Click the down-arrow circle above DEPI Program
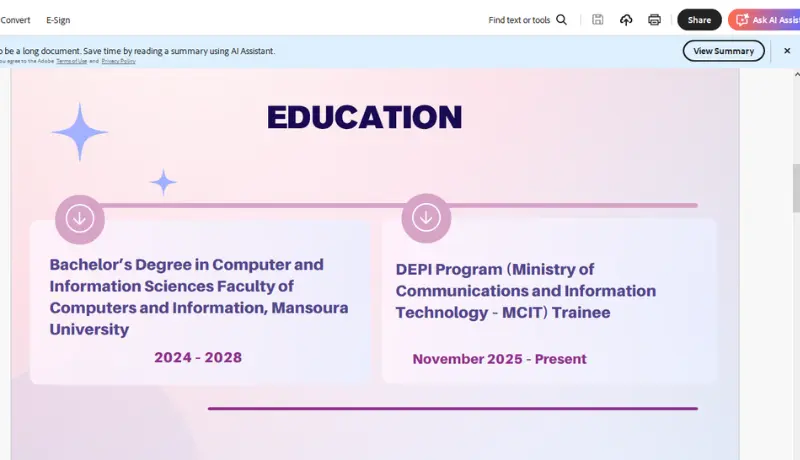 click(426, 218)
